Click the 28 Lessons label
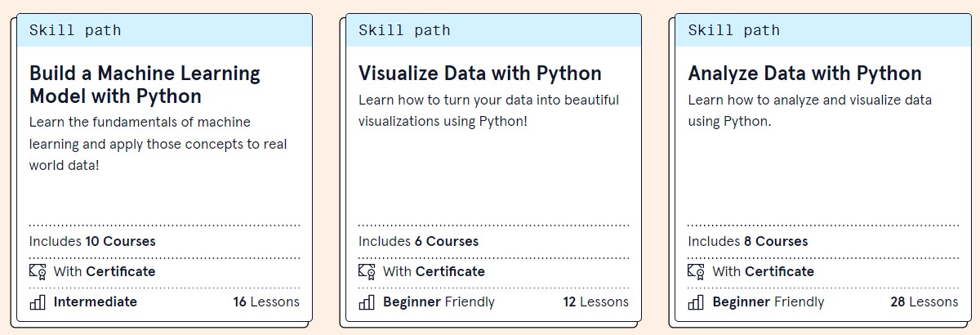Image resolution: width=980 pixels, height=335 pixels. click(x=924, y=301)
